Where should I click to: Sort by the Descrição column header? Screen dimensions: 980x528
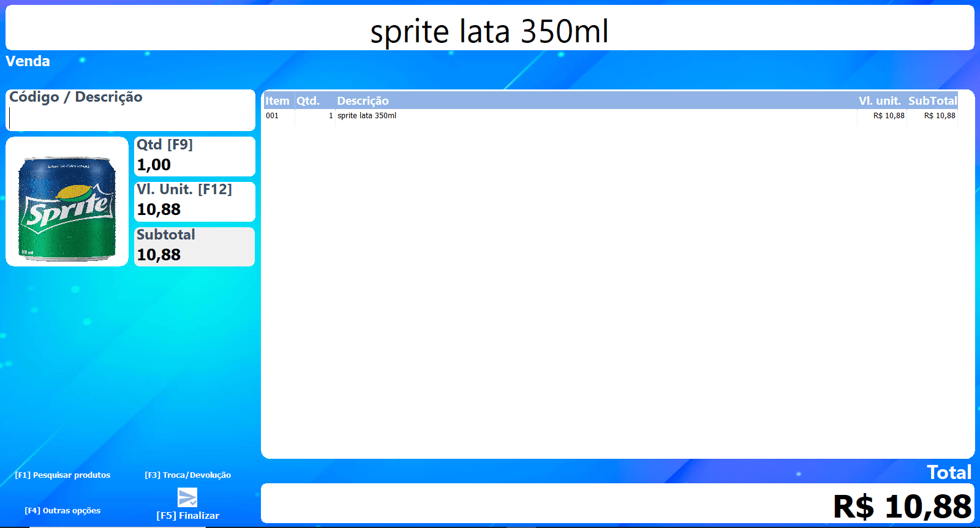[x=363, y=101]
